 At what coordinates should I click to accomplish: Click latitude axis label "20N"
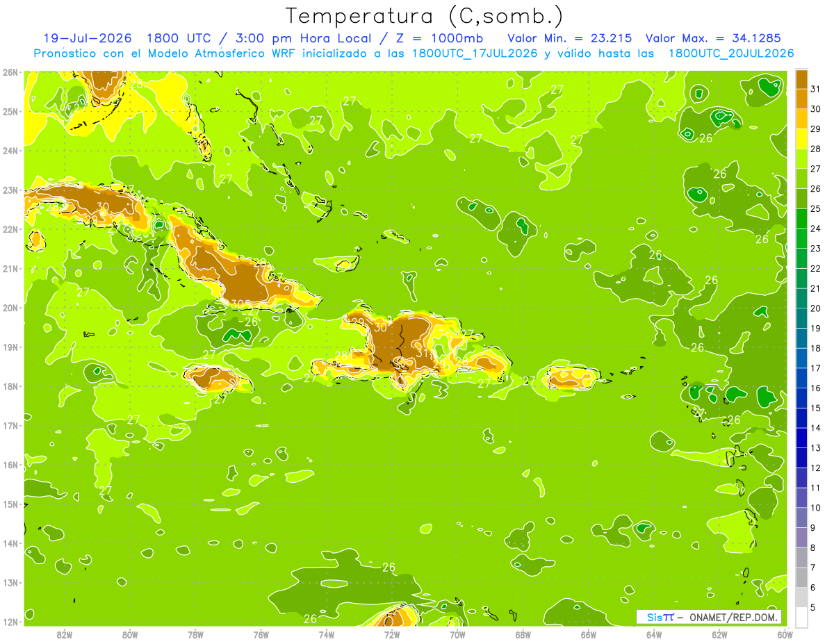[10, 308]
